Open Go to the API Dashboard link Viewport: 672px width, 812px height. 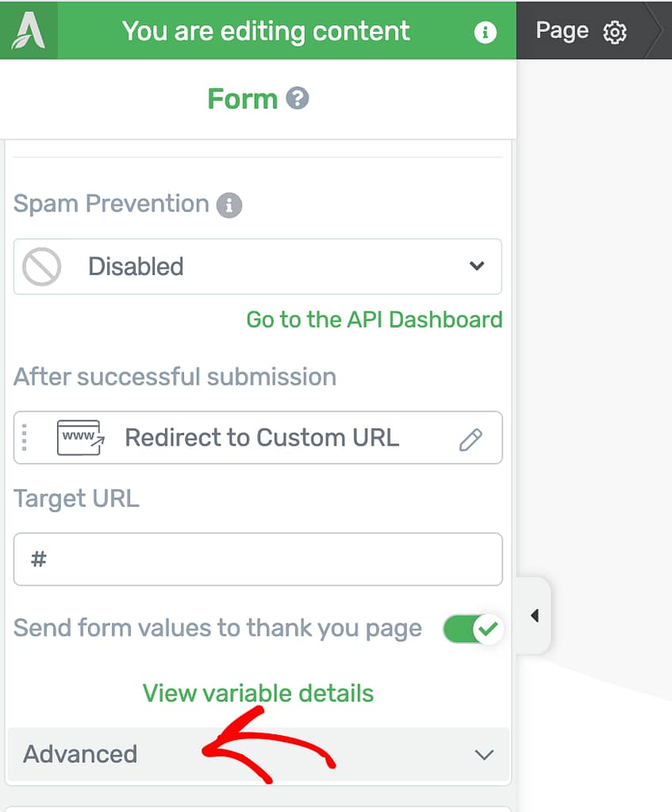[x=374, y=320]
